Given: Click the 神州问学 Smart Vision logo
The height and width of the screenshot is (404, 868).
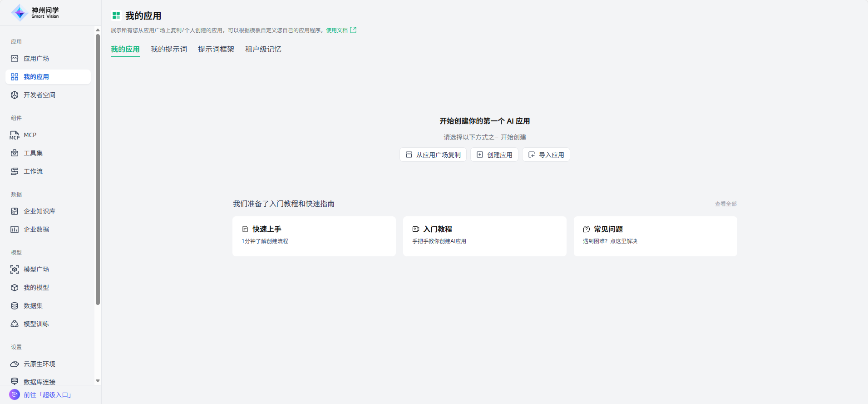Looking at the screenshot, I should pos(35,13).
